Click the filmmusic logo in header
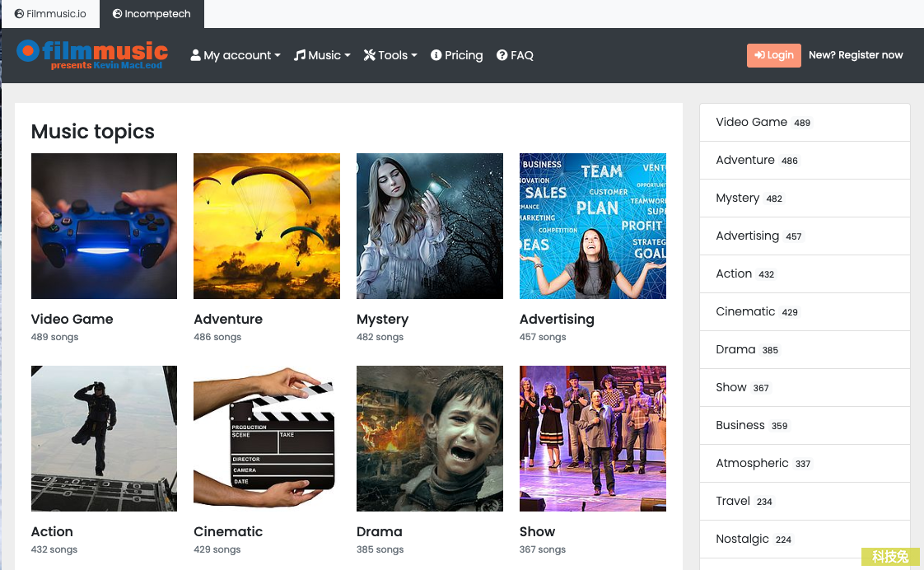Image resolution: width=924 pixels, height=570 pixels. (92, 54)
